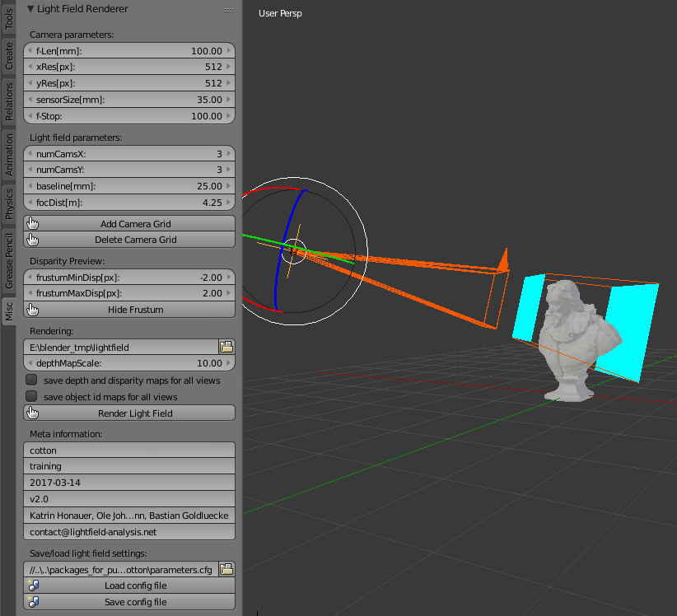Click the scene icon on Save config file
677x616 pixels.
[32, 601]
